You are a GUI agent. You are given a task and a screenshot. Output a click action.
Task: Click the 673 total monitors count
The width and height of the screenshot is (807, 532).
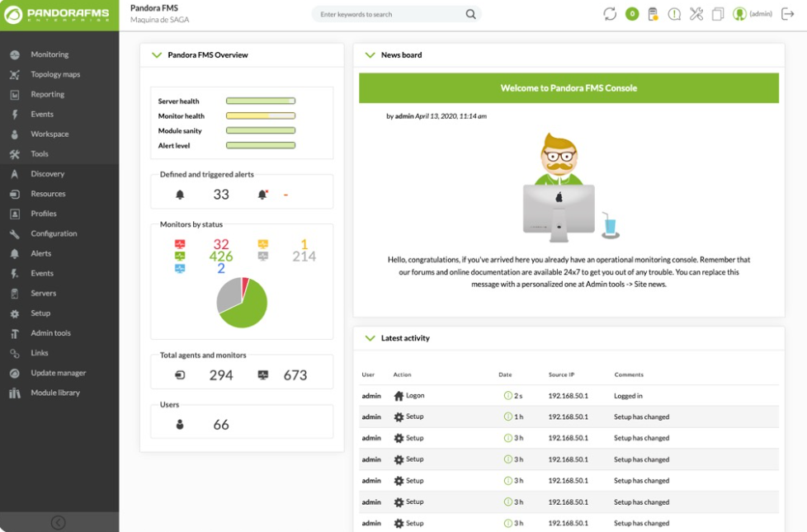(295, 375)
